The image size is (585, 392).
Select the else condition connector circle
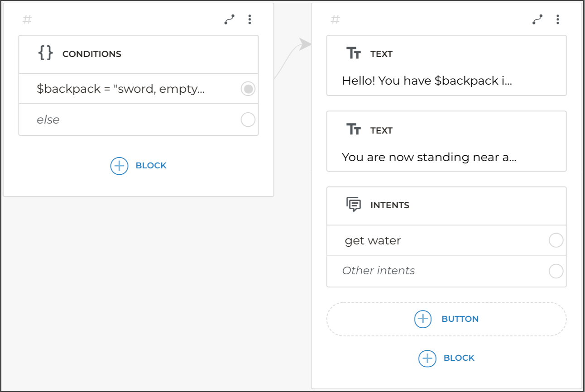pyautogui.click(x=248, y=120)
